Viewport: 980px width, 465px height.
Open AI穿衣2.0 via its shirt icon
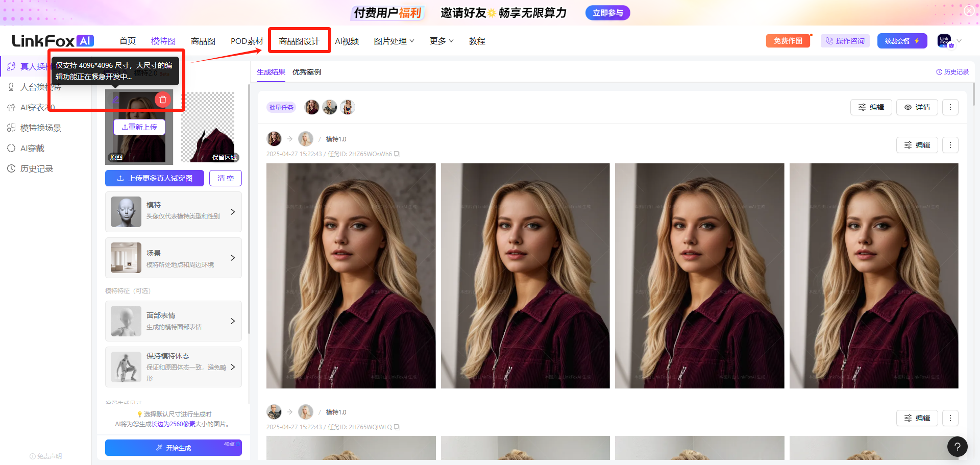pyautogui.click(x=11, y=108)
